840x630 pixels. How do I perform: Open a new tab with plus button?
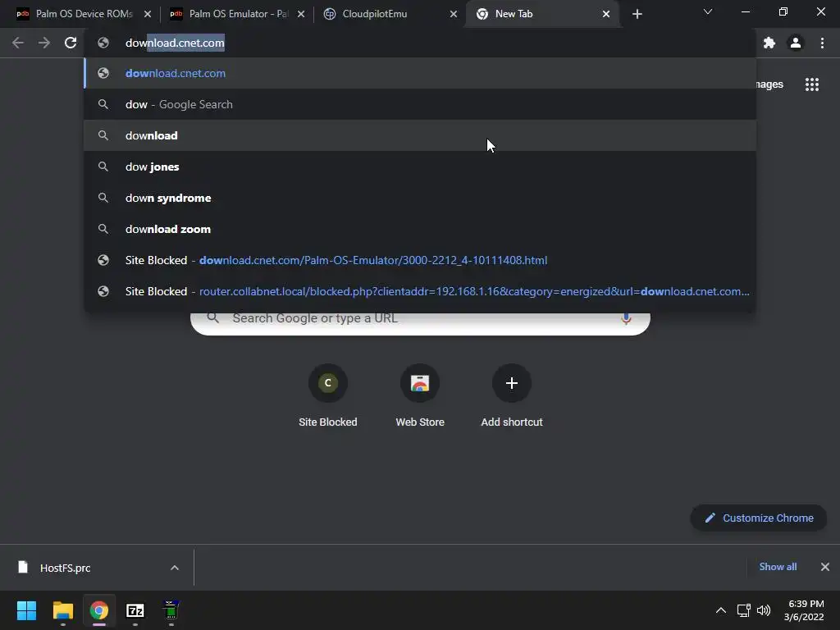[x=637, y=14]
